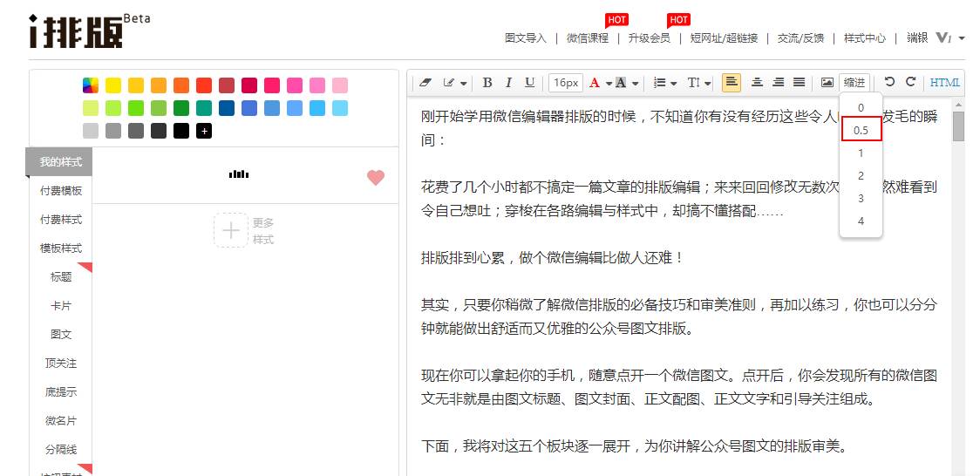Choose indent value 2

click(861, 175)
